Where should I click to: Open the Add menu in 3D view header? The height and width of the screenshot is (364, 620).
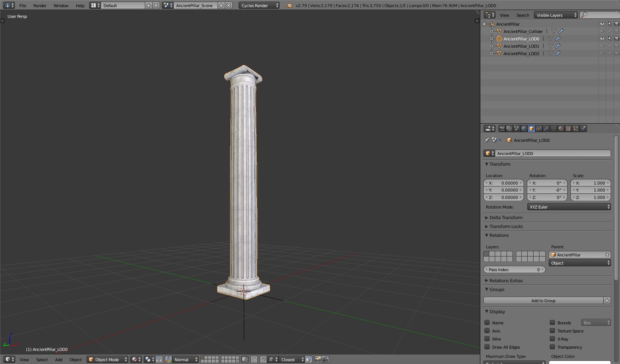pyautogui.click(x=59, y=360)
